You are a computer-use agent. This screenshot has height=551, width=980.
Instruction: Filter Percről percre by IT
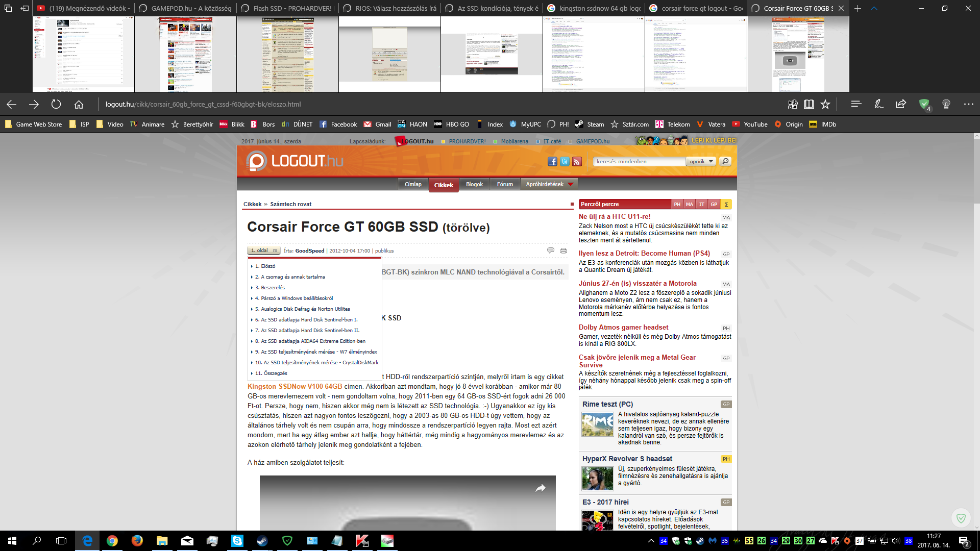701,204
